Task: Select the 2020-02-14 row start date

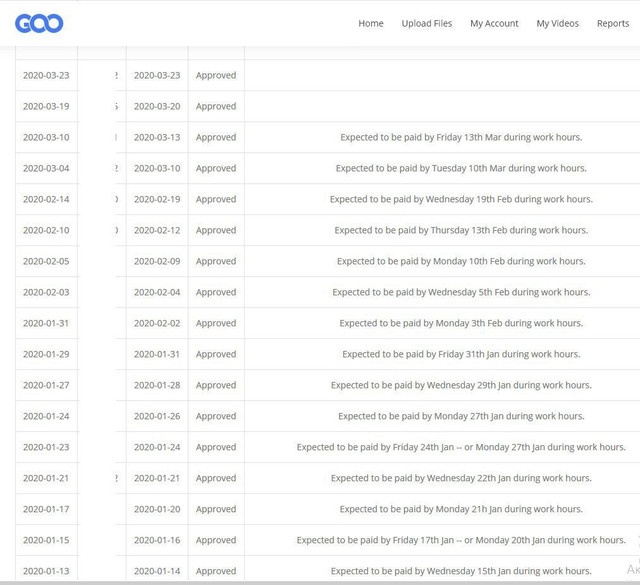Action: (46, 199)
